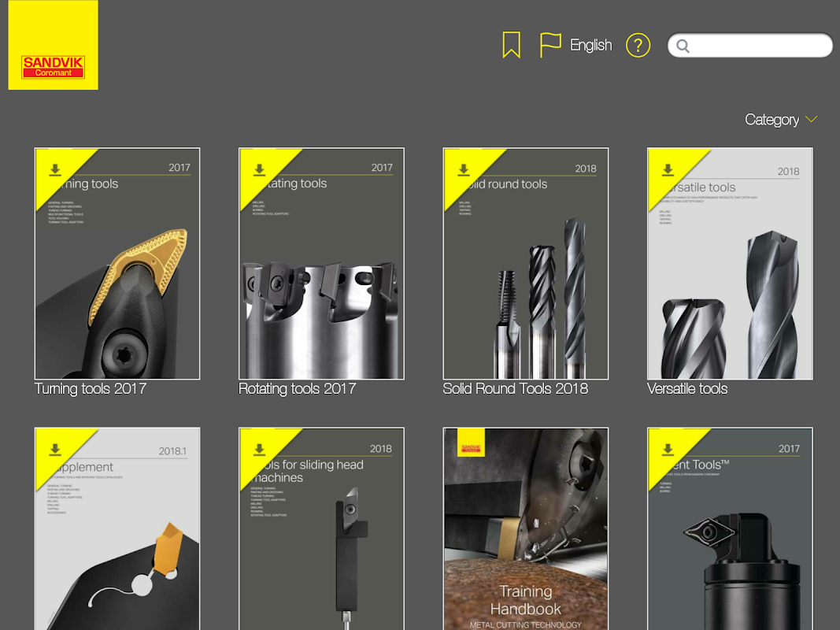This screenshot has width=840, height=630.
Task: Open the Rotating tools 2017 cover
Action: (321, 264)
